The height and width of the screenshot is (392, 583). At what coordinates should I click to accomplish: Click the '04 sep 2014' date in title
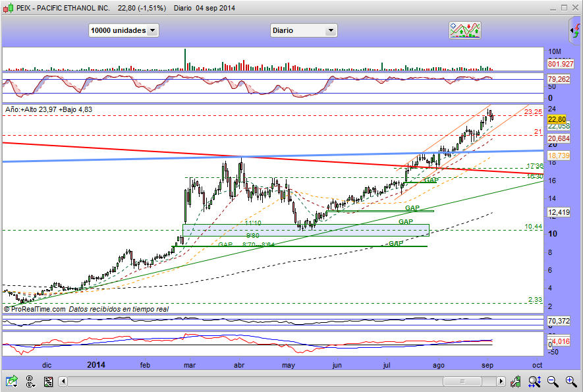(215, 8)
